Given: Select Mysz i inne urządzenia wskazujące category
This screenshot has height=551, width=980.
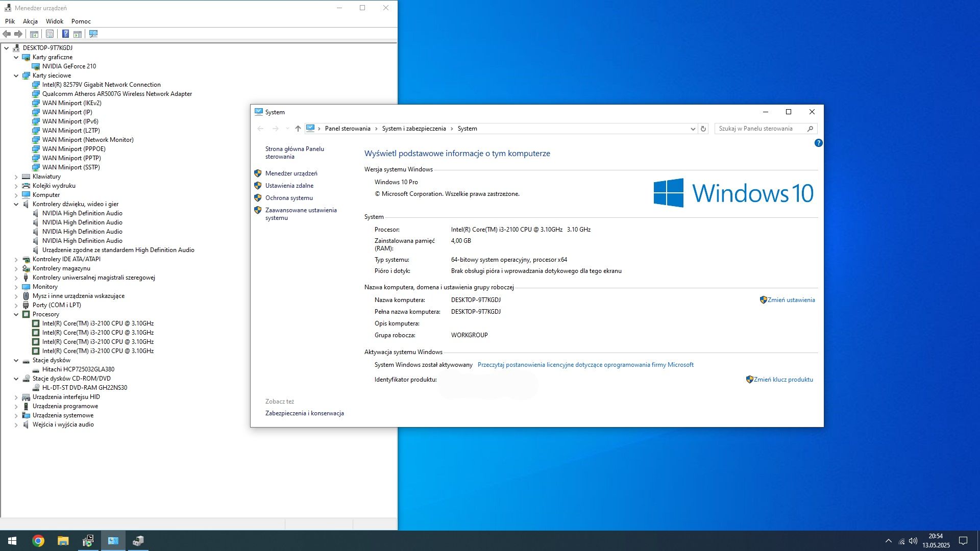Looking at the screenshot, I should tap(79, 296).
